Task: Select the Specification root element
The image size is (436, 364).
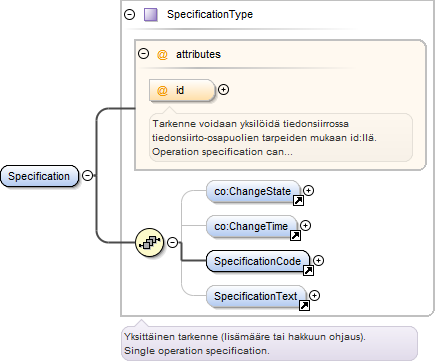Action: [x=39, y=176]
